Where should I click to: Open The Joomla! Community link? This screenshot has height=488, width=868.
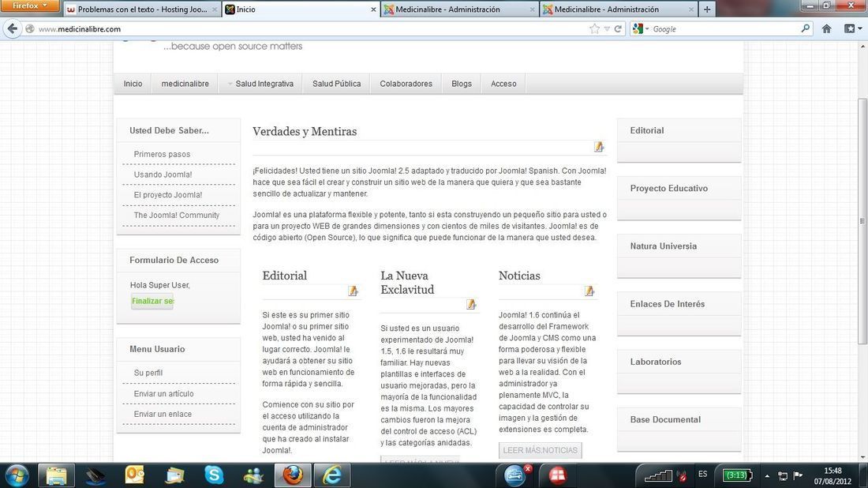click(x=177, y=215)
